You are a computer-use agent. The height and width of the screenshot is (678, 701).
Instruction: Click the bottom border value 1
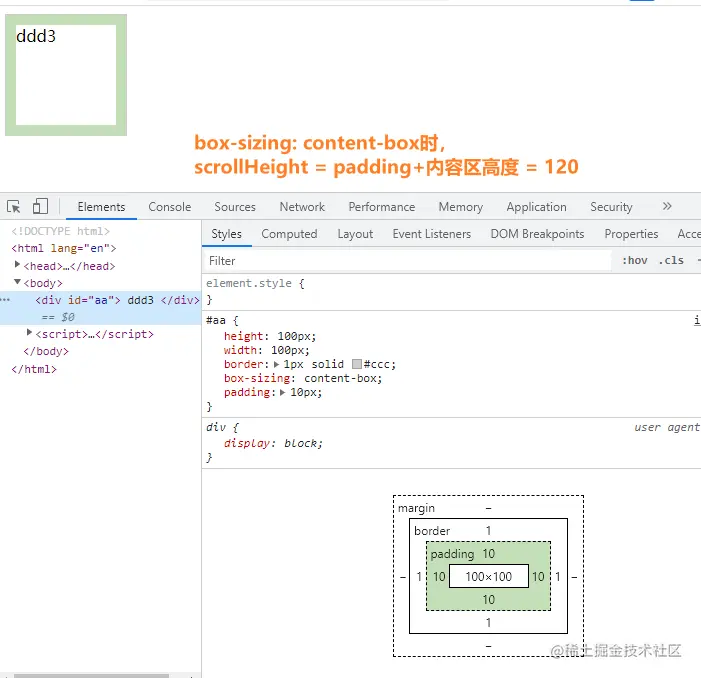coord(489,622)
